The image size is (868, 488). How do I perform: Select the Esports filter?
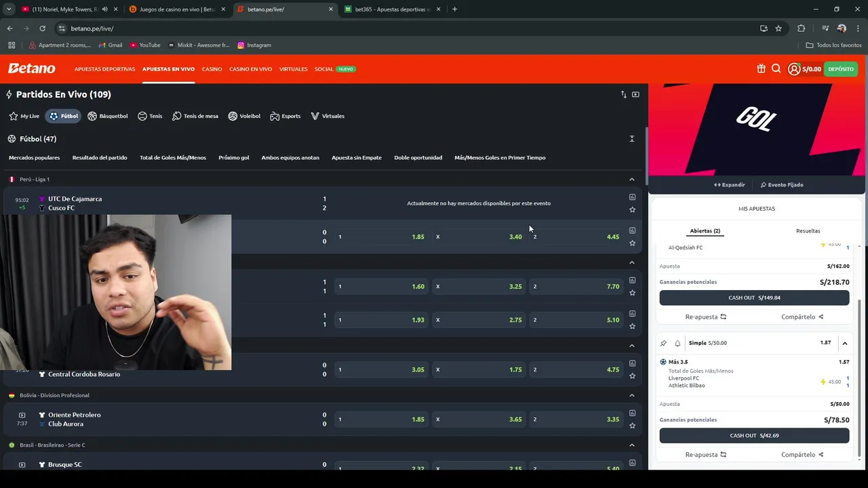click(285, 116)
